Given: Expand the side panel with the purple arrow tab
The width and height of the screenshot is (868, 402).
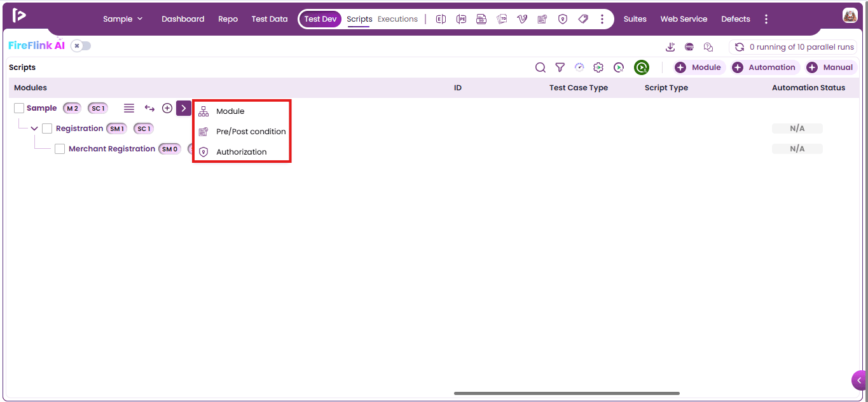Looking at the screenshot, I should coord(859,380).
